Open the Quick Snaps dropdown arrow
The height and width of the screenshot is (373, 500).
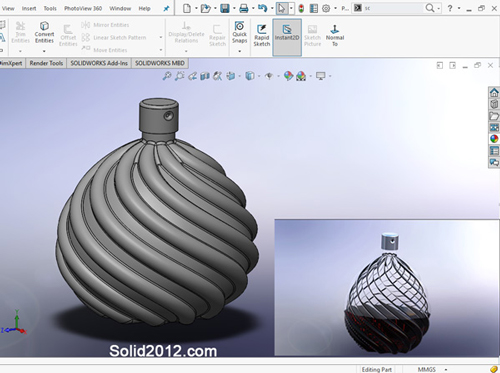point(240,51)
